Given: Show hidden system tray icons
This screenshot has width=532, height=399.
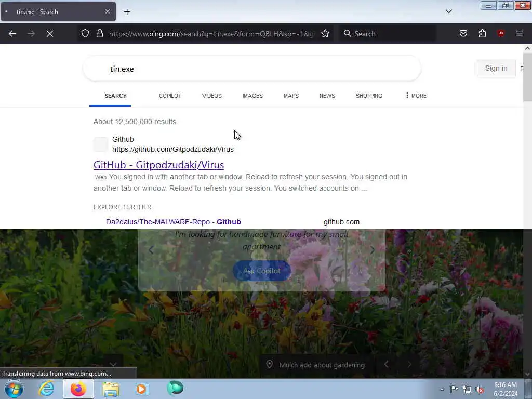Looking at the screenshot, I should (x=442, y=389).
